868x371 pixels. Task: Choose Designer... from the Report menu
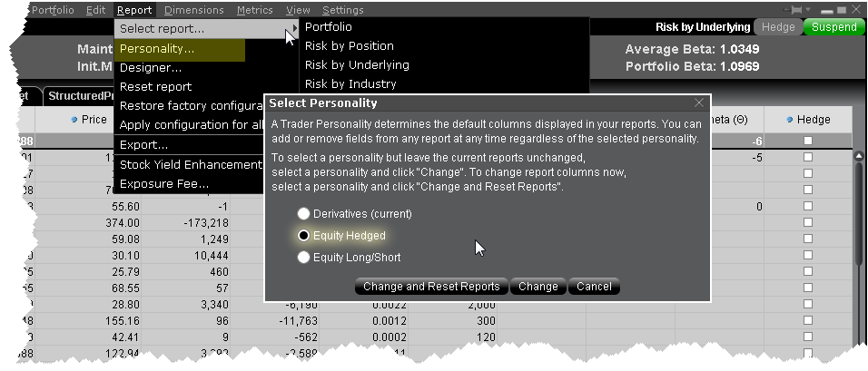coord(151,67)
